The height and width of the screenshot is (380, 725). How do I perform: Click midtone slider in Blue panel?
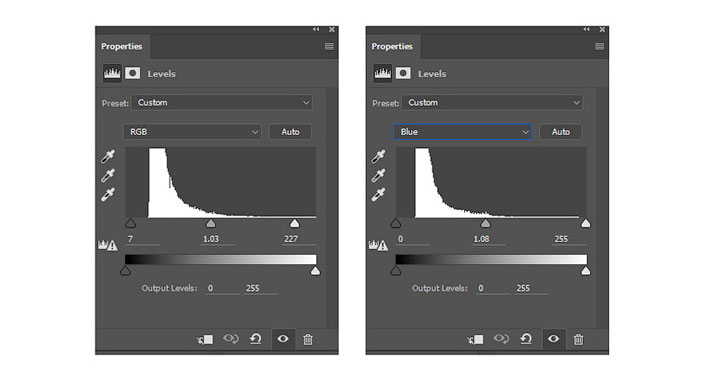point(485,224)
